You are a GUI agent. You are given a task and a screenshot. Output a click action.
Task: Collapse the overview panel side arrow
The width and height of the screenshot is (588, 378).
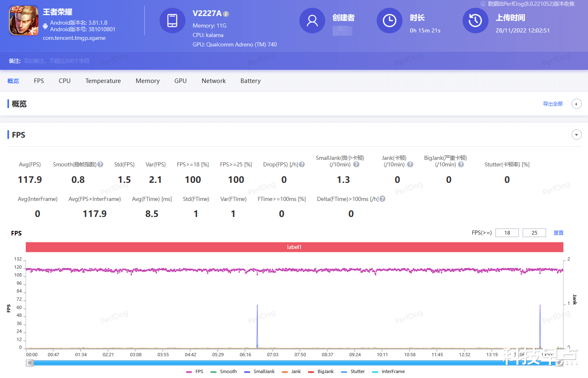[576, 104]
